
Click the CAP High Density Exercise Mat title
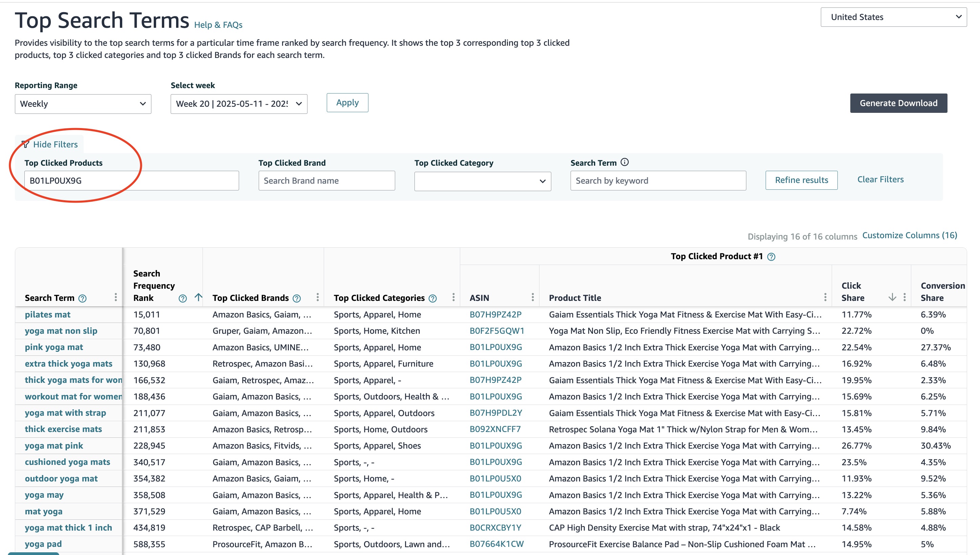pyautogui.click(x=664, y=528)
